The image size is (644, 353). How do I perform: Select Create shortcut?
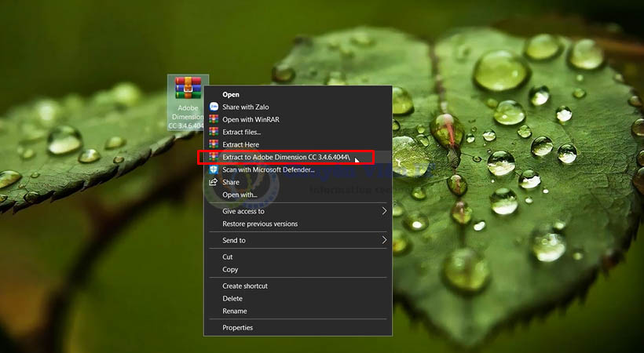click(245, 286)
